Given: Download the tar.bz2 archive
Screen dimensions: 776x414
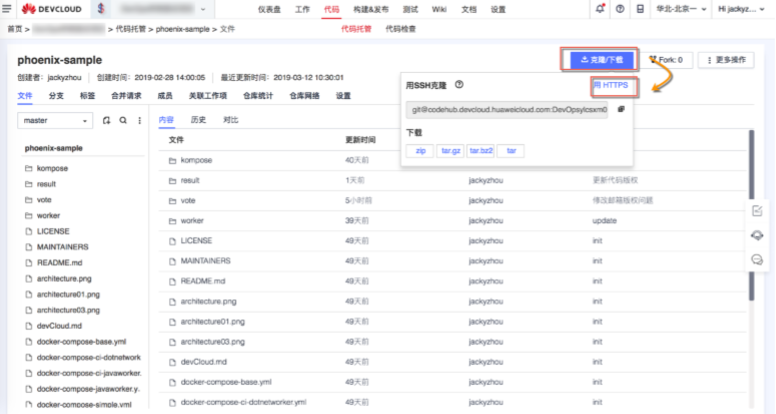Looking at the screenshot, I should [481, 151].
